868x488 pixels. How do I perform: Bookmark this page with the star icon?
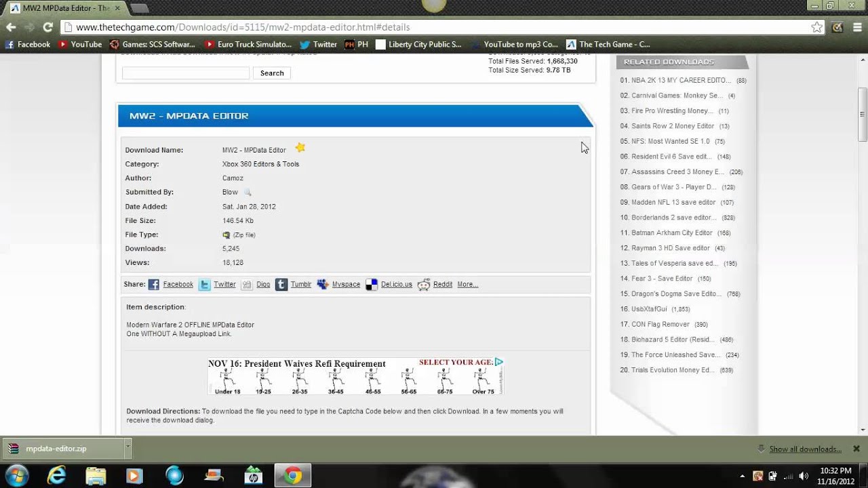tap(817, 27)
